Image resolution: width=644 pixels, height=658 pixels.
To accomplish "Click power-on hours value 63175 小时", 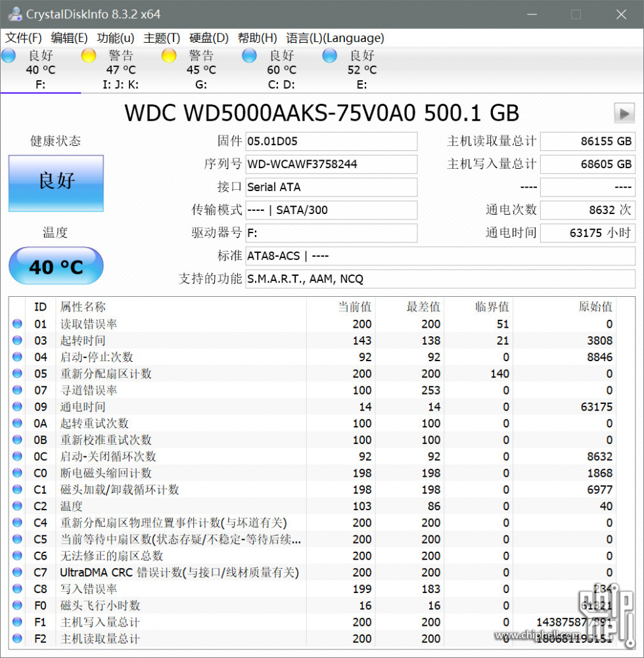I will 587,233.
